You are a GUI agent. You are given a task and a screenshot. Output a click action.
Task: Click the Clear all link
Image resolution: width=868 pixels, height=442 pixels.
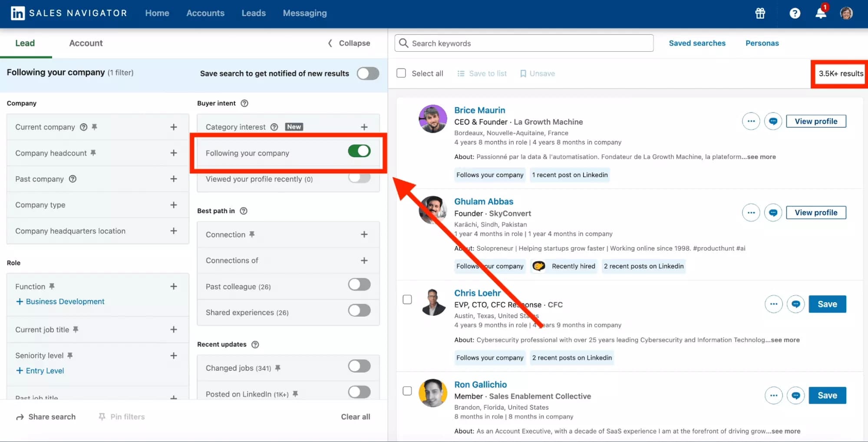click(x=355, y=416)
